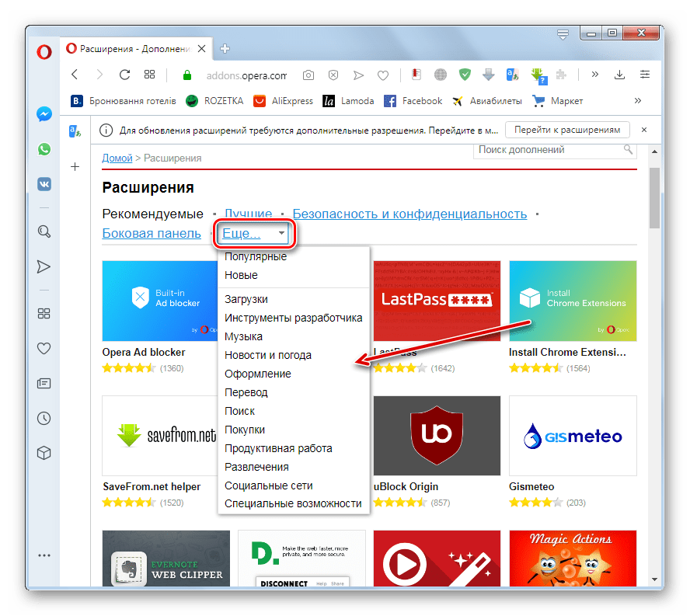This screenshot has width=690, height=616.
Task: Click the translator icon in the left panel
Action: [x=75, y=131]
